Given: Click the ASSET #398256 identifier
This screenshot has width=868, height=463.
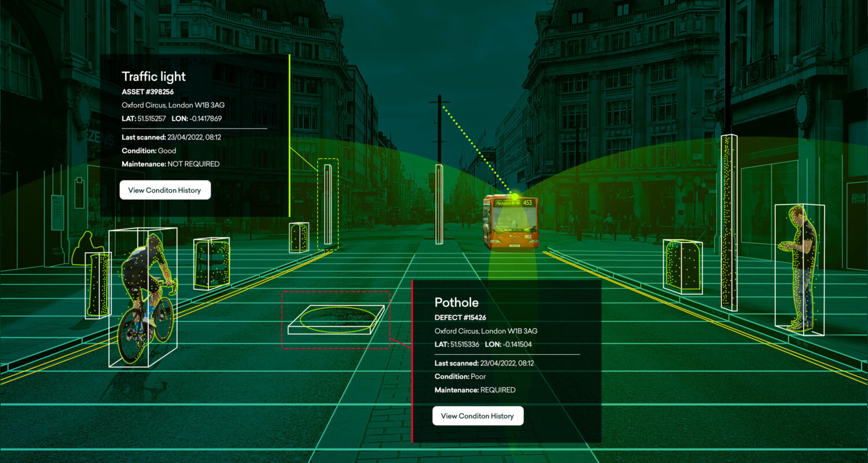Looking at the screenshot, I should 148,91.
